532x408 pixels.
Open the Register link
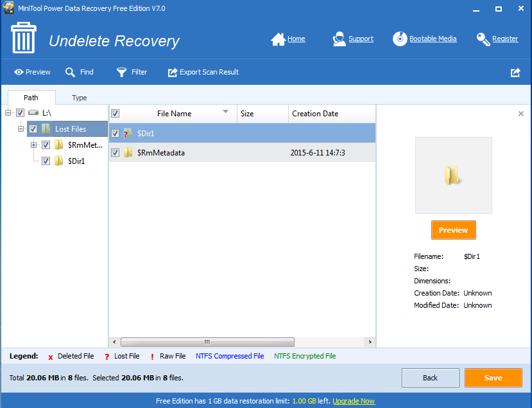click(x=505, y=39)
